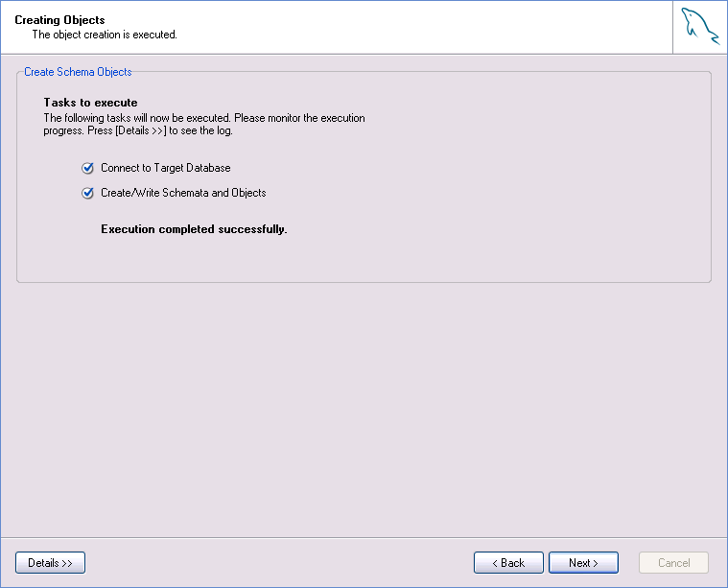Click the "Press [Details >>] to see the log" text
Image resolution: width=728 pixels, height=588 pixels.
(158, 130)
